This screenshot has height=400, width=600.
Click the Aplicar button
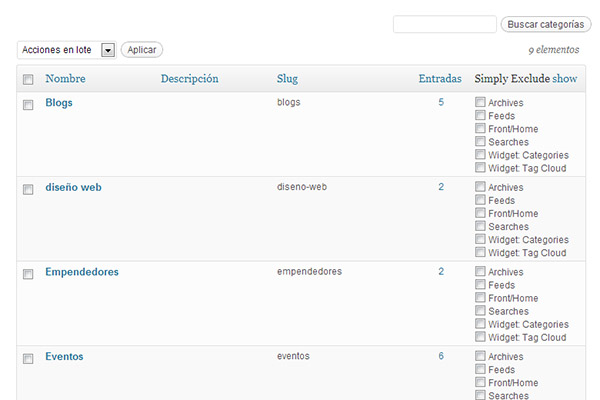142,50
